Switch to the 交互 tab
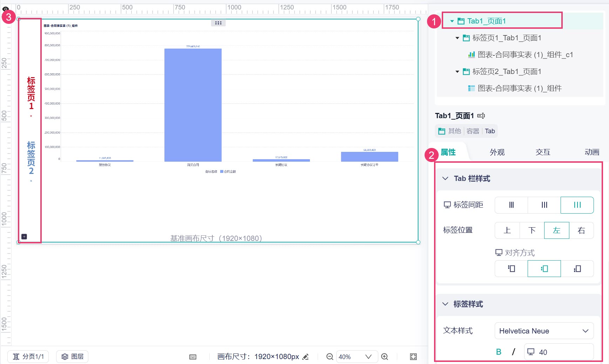609x364 pixels. coord(543,152)
